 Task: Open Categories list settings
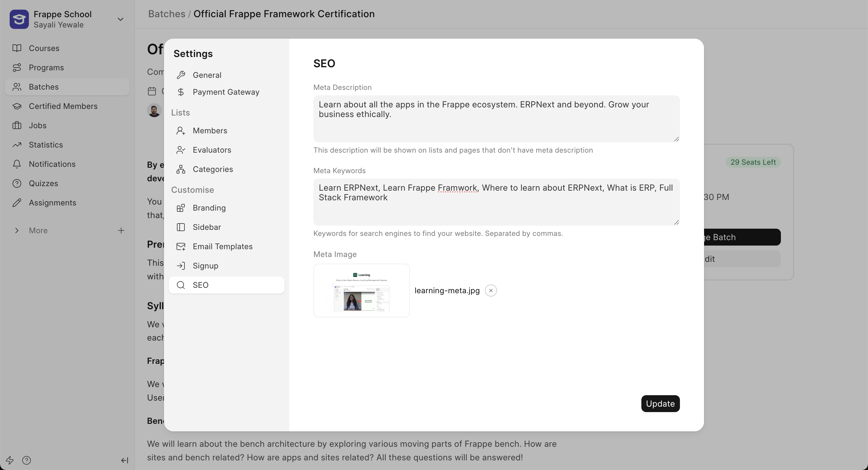tap(226, 169)
